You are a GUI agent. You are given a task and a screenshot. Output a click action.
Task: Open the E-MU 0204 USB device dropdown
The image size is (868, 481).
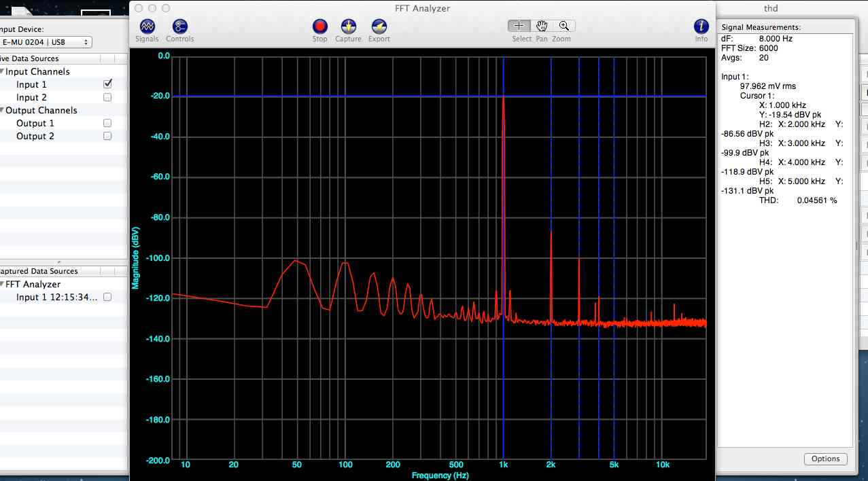coord(46,42)
